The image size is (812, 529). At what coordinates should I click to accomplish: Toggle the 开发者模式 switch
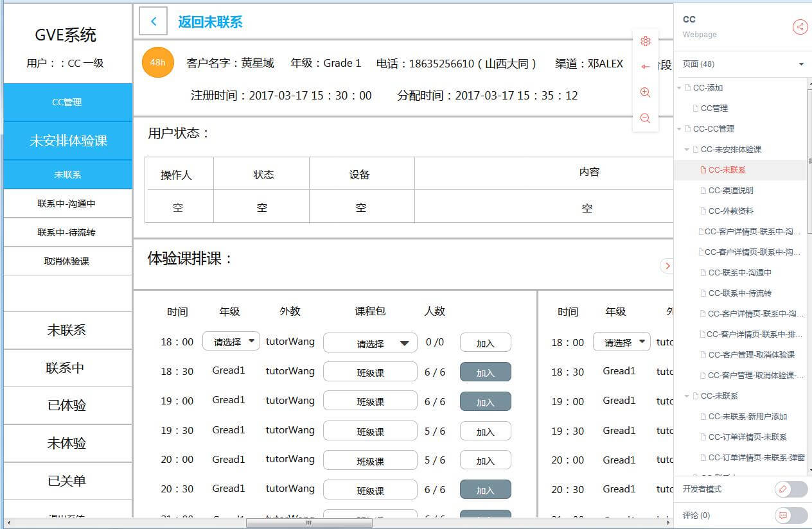pos(791,489)
